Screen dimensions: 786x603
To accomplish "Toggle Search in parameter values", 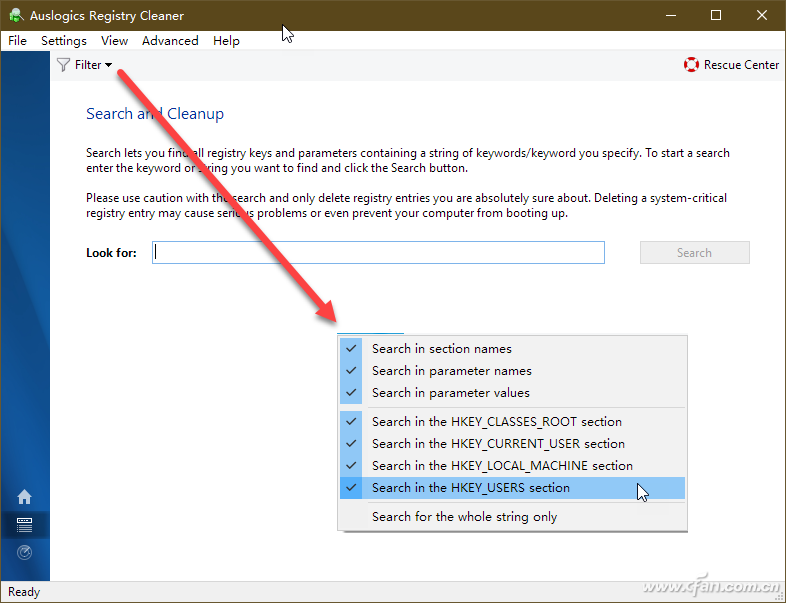I will [512, 393].
